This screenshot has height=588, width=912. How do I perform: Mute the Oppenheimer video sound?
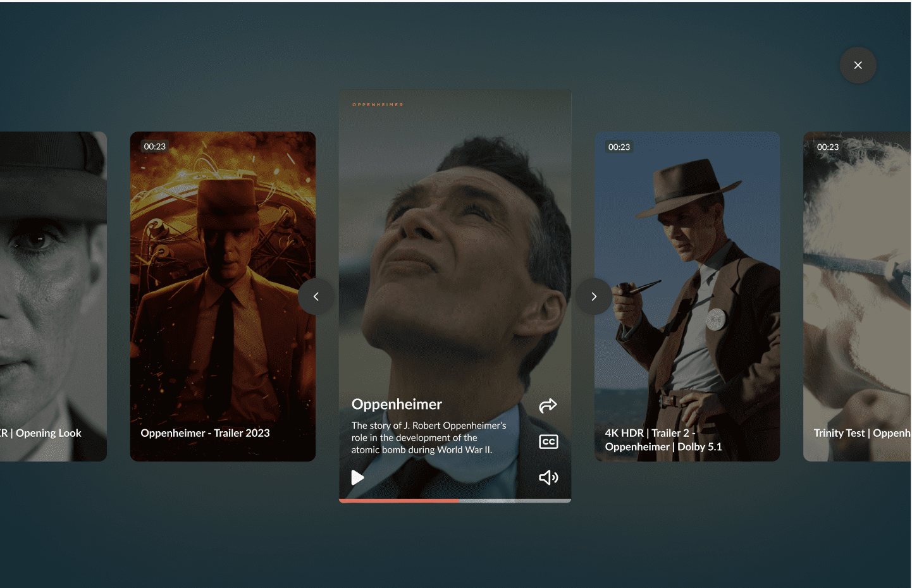[x=548, y=477]
